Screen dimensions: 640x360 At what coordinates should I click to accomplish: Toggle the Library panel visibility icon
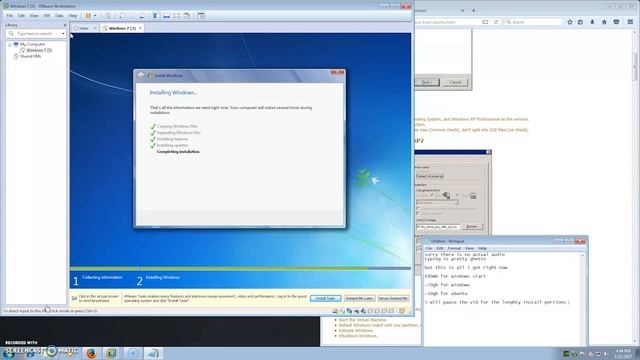pos(156,16)
